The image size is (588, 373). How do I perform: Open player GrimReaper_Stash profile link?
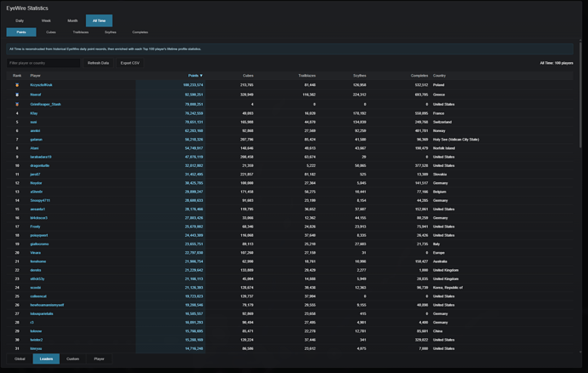(x=45, y=104)
